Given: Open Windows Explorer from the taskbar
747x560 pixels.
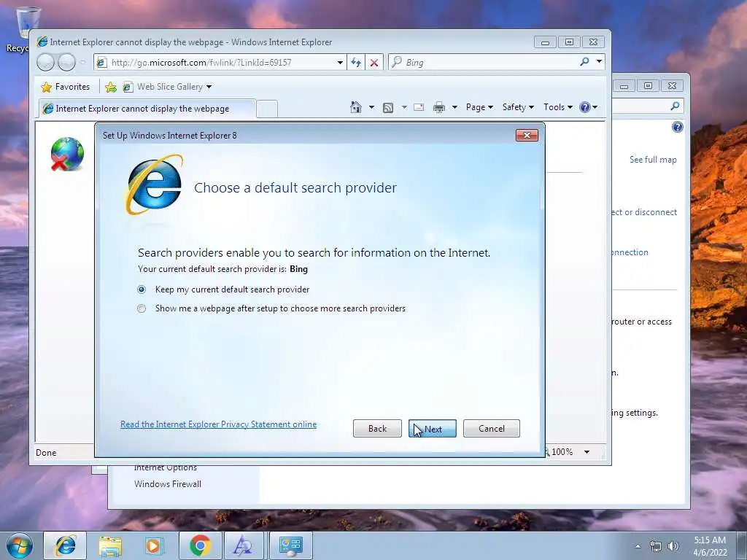Looking at the screenshot, I should click(110, 545).
